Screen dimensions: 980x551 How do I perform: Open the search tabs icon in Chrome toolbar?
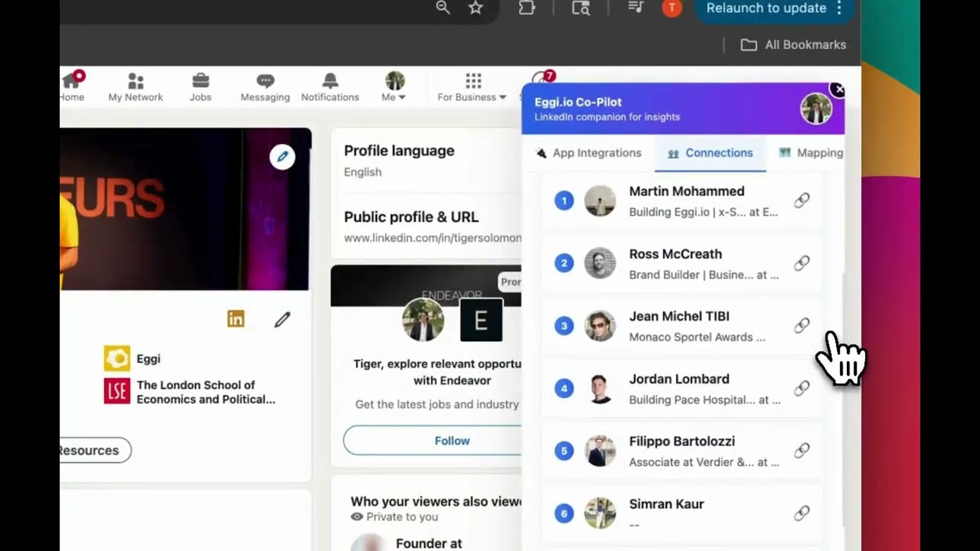coord(581,8)
